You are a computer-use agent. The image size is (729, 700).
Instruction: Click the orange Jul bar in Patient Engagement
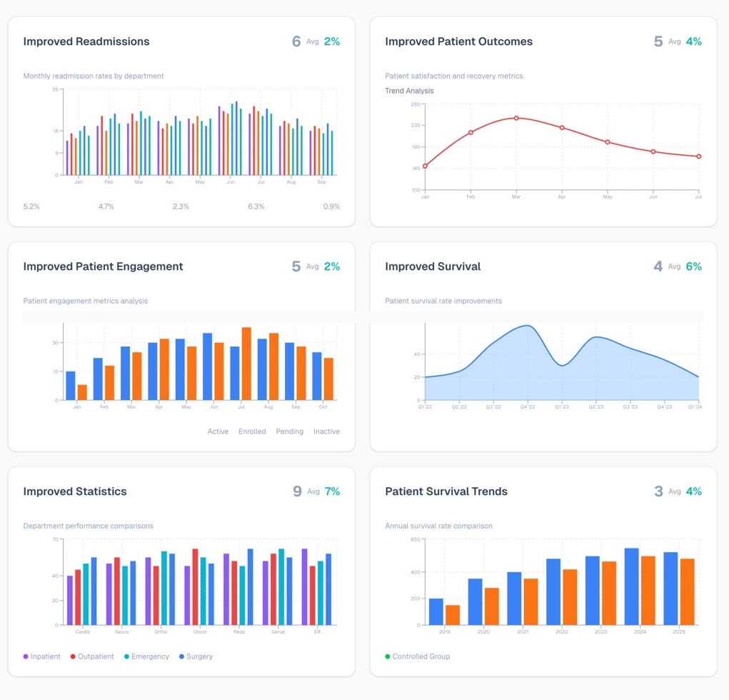click(x=246, y=363)
